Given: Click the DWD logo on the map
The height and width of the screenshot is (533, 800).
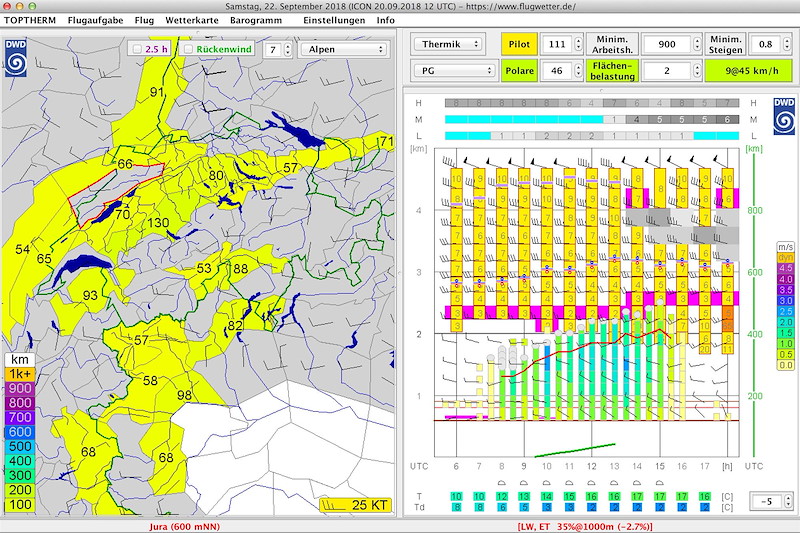Looking at the screenshot, I should [15, 58].
